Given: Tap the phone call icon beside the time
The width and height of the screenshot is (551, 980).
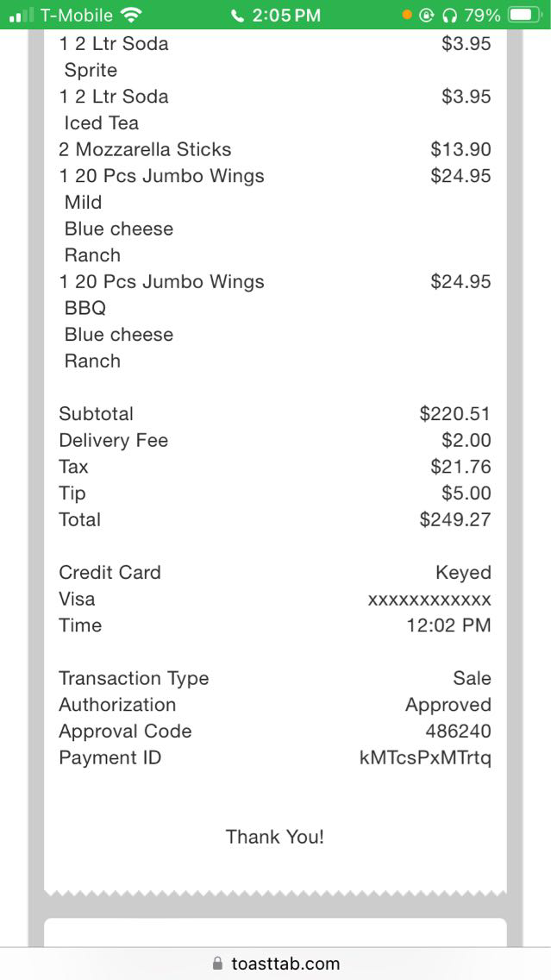Looking at the screenshot, I should (238, 16).
